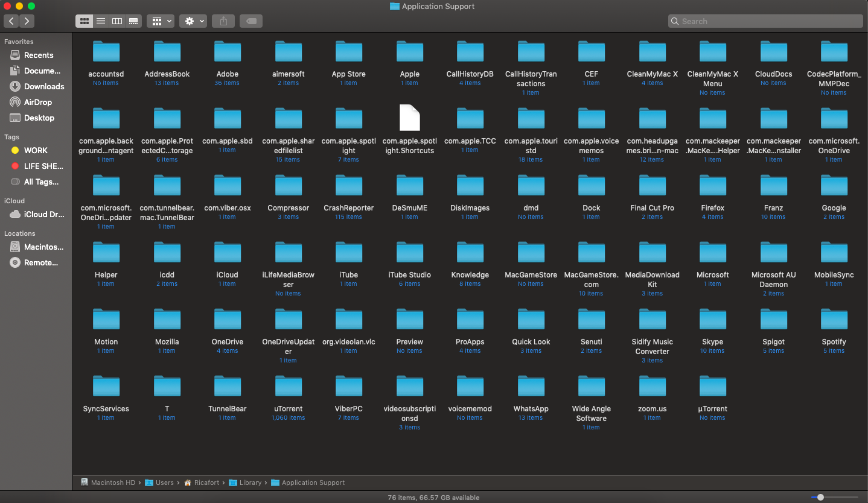This screenshot has height=503, width=868.
Task: Go back to previous folder
Action: (x=11, y=21)
